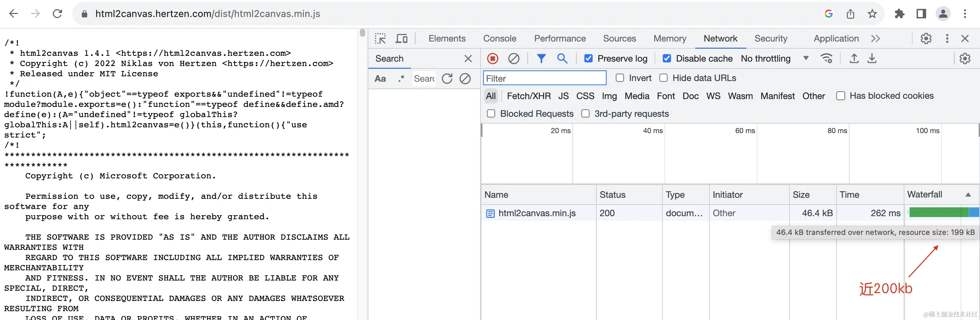Bookmark this page with the star
The image size is (980, 320).
pyautogui.click(x=872, y=14)
